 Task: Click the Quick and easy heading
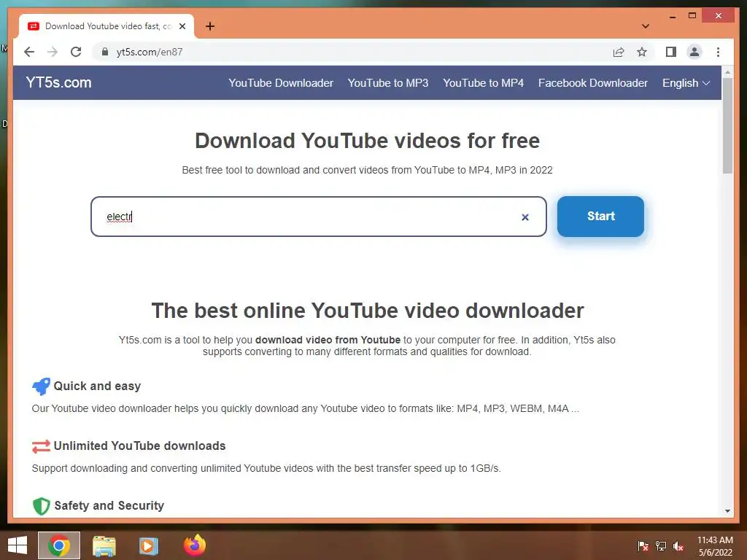97,386
